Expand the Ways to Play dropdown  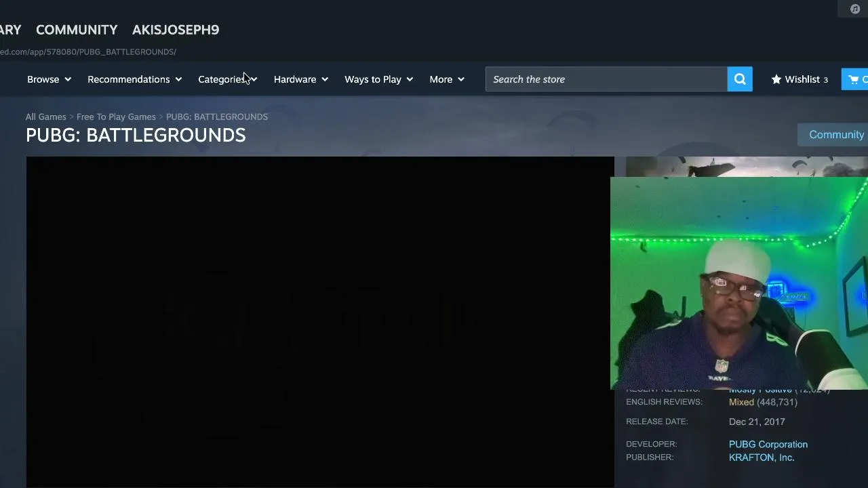[378, 79]
